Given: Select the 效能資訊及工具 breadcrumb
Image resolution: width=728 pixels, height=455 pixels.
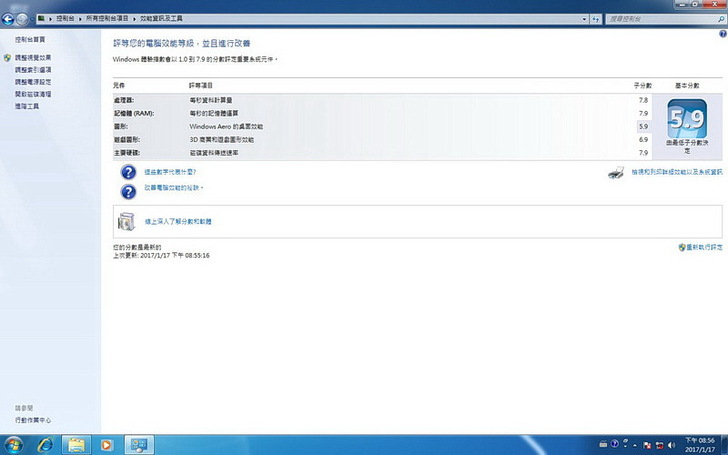Looking at the screenshot, I should click(161, 19).
